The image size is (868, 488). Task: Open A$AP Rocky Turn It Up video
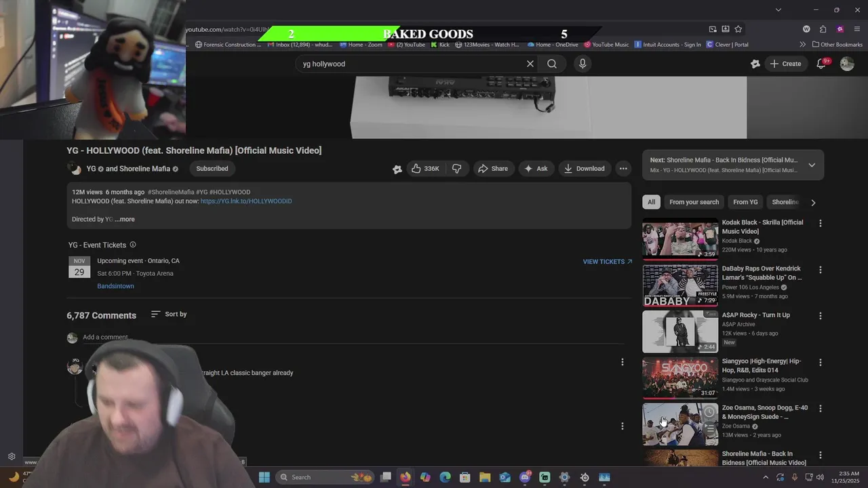680,332
